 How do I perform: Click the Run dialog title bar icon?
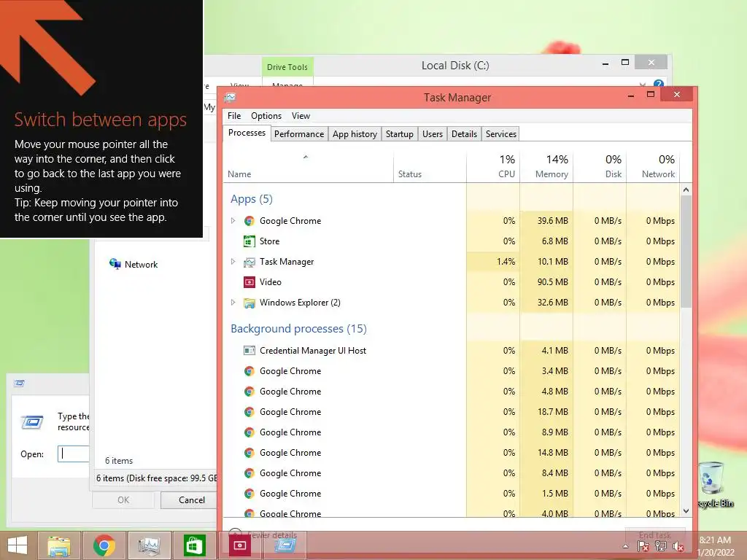click(x=19, y=384)
